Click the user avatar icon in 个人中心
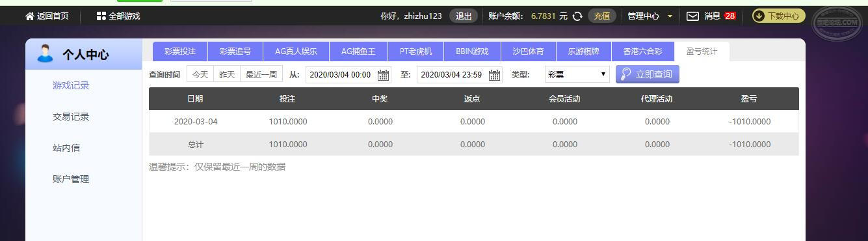The width and height of the screenshot is (868, 241). [45, 53]
